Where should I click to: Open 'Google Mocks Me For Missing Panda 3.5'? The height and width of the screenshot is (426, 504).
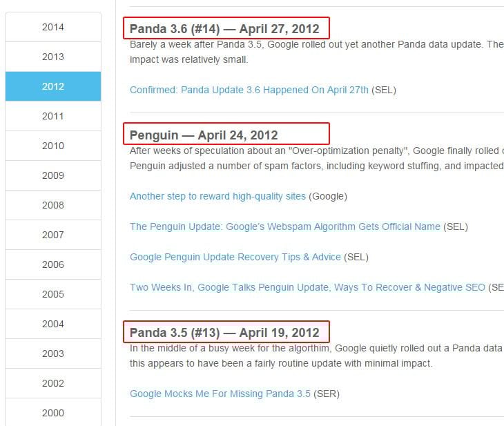[x=220, y=394]
